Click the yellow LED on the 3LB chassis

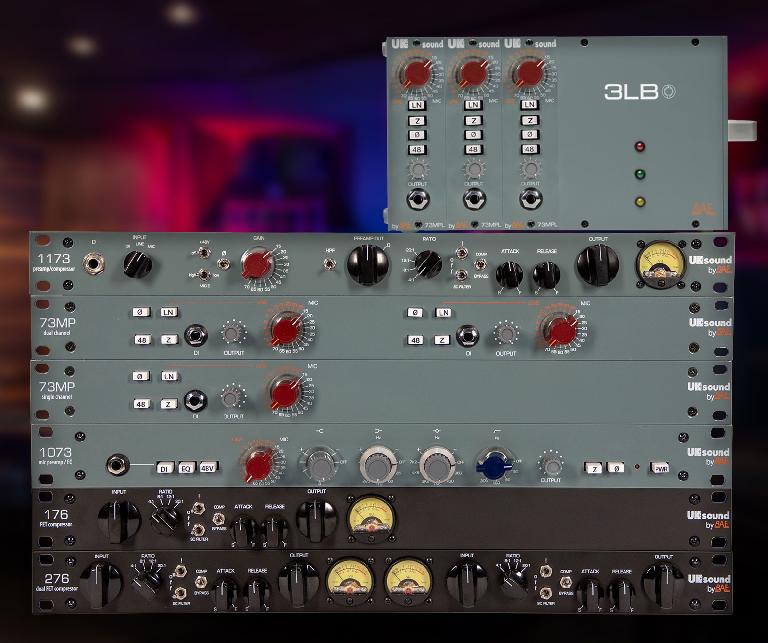pos(640,201)
